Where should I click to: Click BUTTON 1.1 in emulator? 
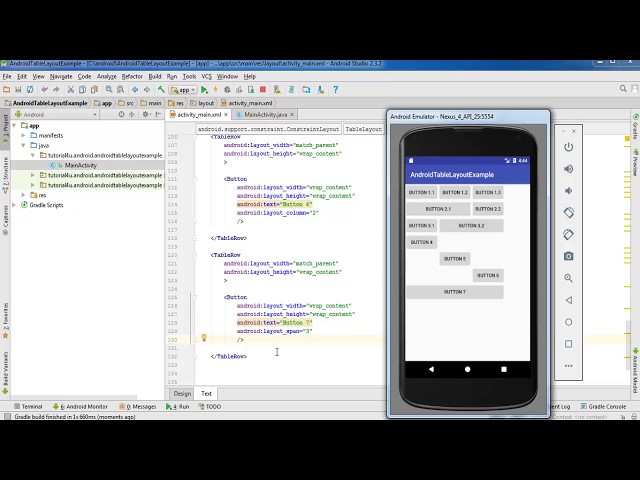pos(422,192)
